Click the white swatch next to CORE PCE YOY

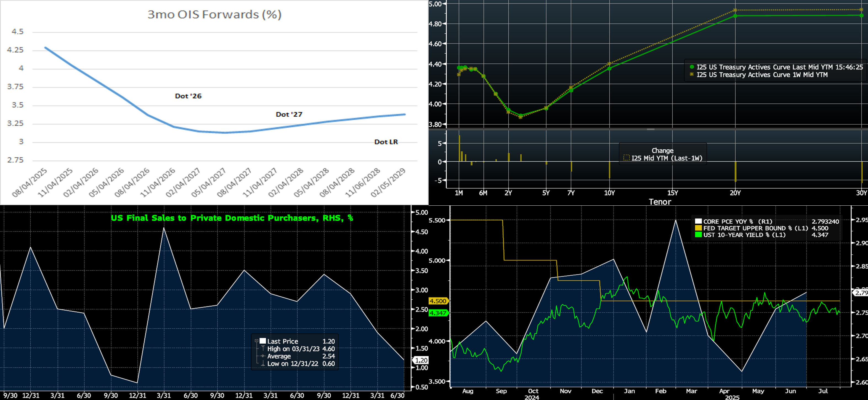699,221
